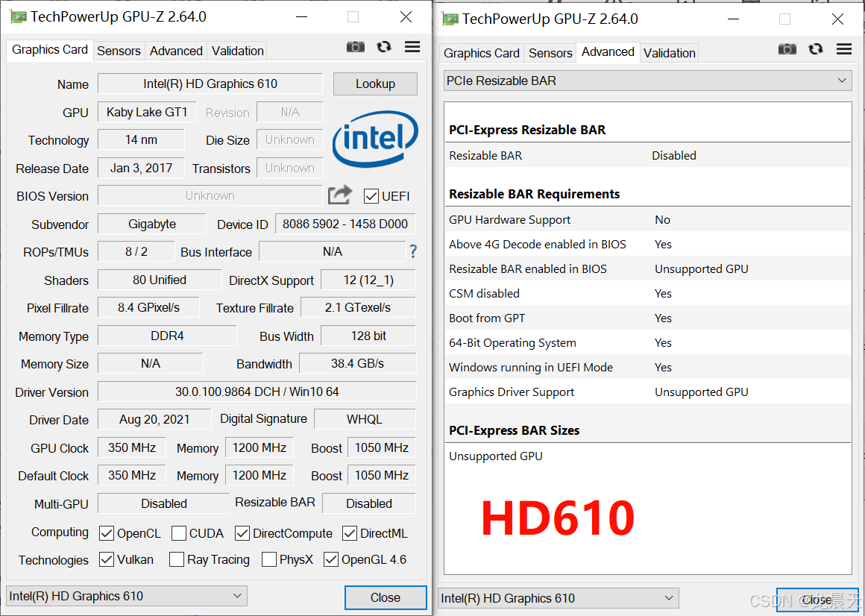Select Advanced tab in right window

pyautogui.click(x=608, y=52)
